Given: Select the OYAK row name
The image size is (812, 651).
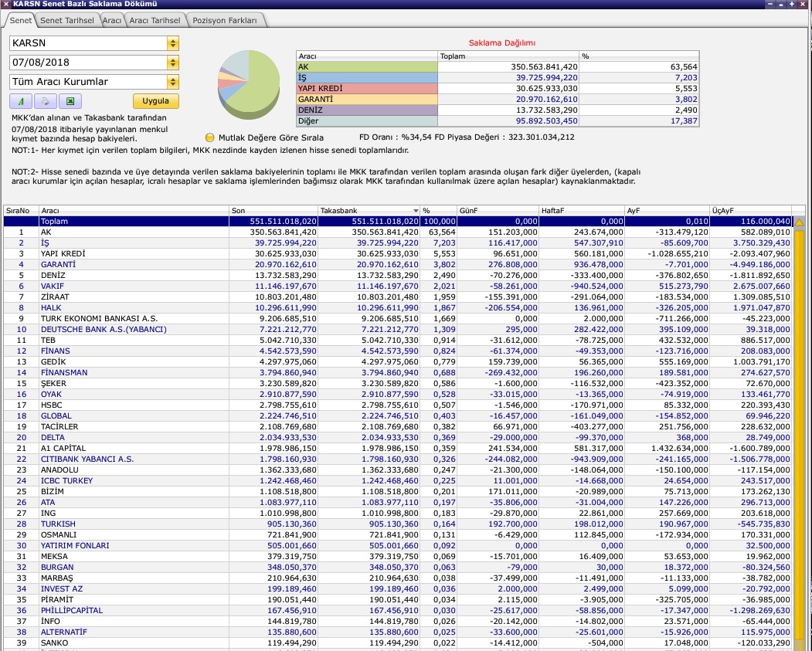Looking at the screenshot, I should click(x=51, y=395).
